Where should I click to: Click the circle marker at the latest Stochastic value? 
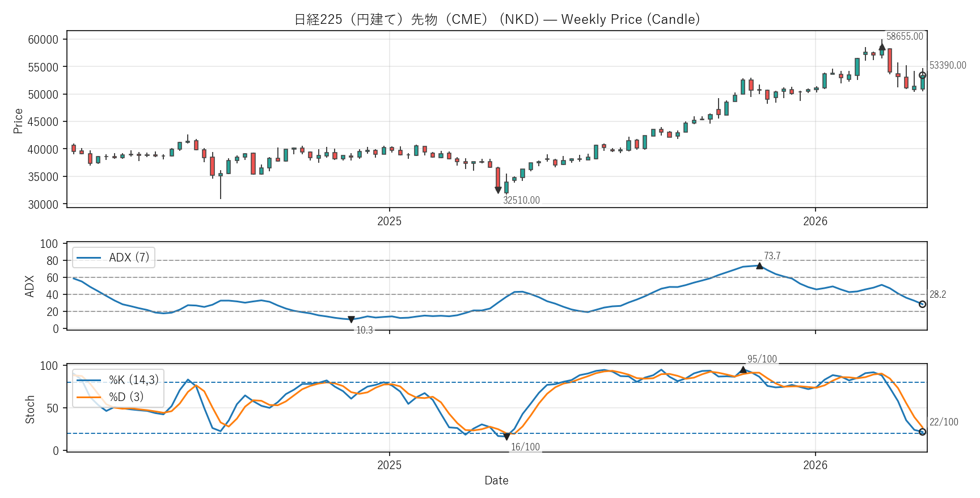click(922, 432)
